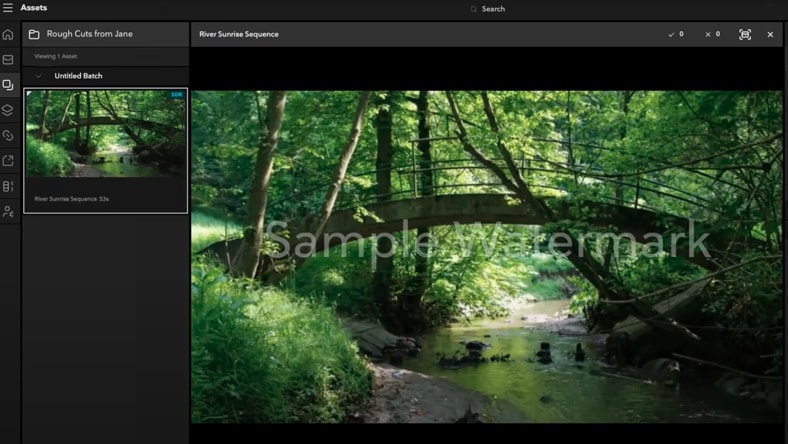
Task: Click the 'Assets' header title
Action: [x=34, y=8]
